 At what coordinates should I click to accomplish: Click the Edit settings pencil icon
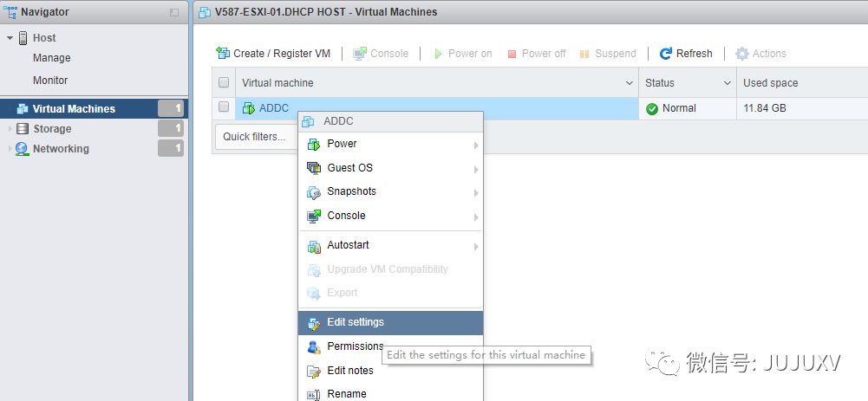click(x=314, y=323)
